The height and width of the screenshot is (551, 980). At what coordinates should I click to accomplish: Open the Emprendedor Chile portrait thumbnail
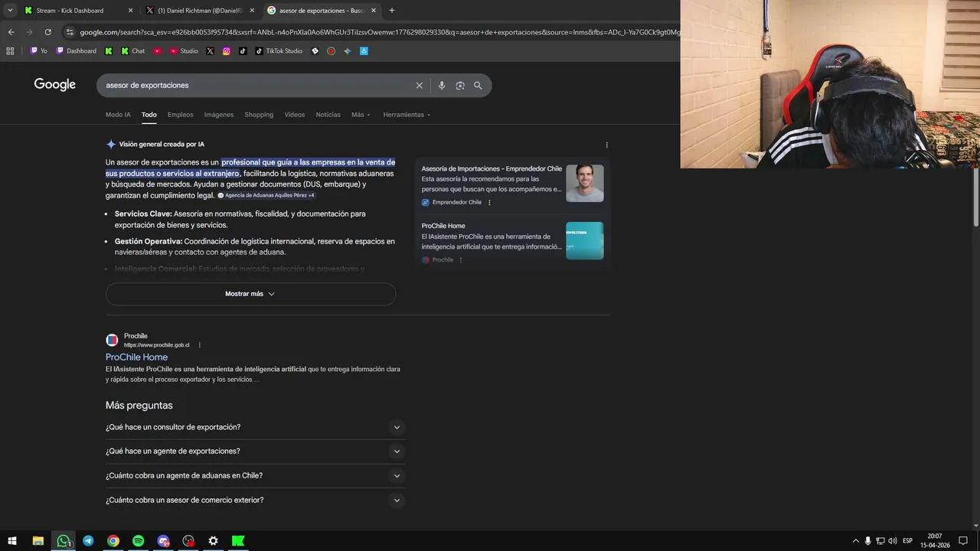click(x=585, y=183)
